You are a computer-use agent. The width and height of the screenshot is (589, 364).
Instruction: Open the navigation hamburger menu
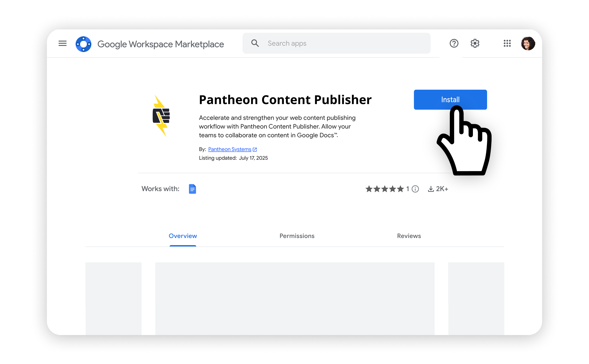(x=62, y=43)
